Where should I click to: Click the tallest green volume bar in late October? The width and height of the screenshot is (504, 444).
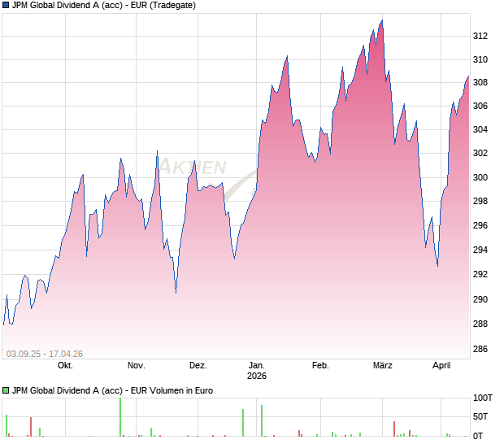point(120,417)
